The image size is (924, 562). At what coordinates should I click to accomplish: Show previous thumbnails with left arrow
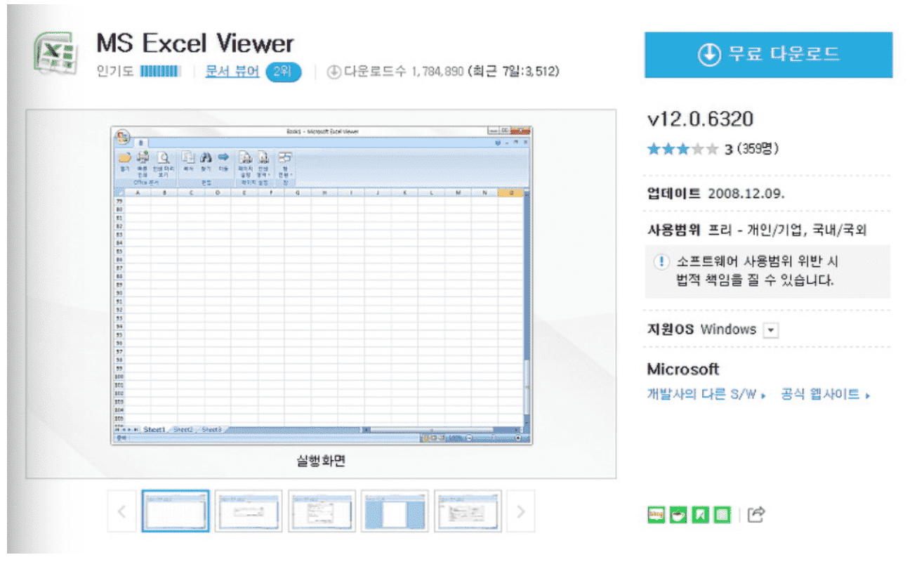[x=121, y=511]
